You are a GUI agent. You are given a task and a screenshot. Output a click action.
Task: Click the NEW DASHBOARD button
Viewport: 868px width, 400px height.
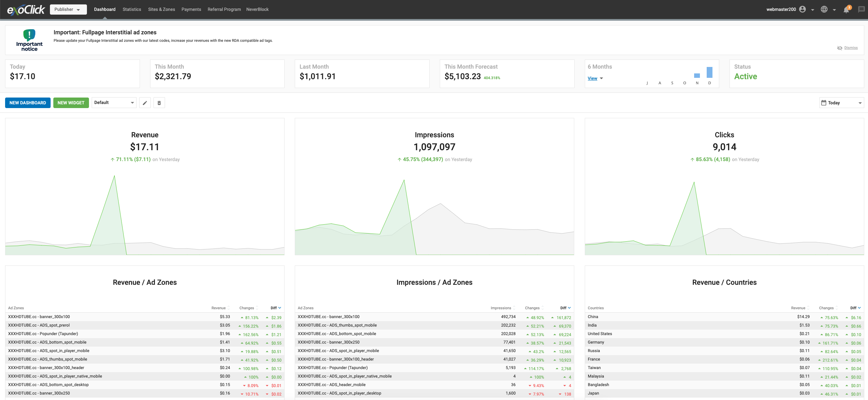28,103
